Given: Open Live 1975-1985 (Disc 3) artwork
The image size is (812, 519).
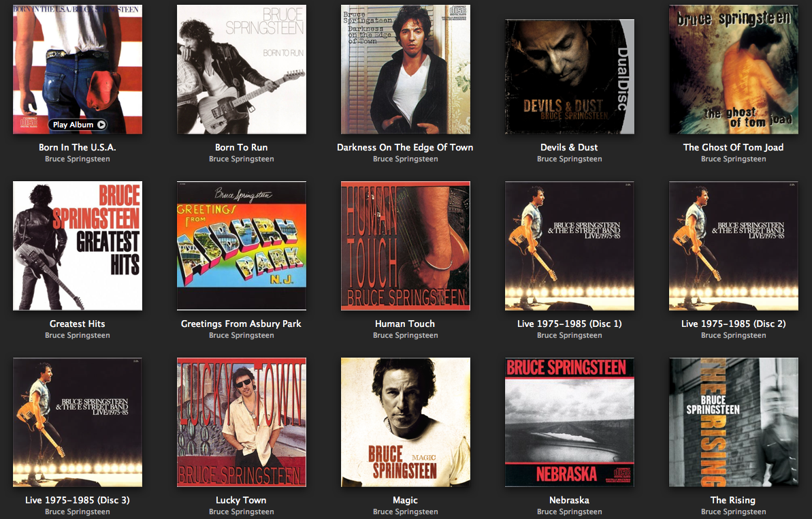Looking at the screenshot, I should (78, 422).
